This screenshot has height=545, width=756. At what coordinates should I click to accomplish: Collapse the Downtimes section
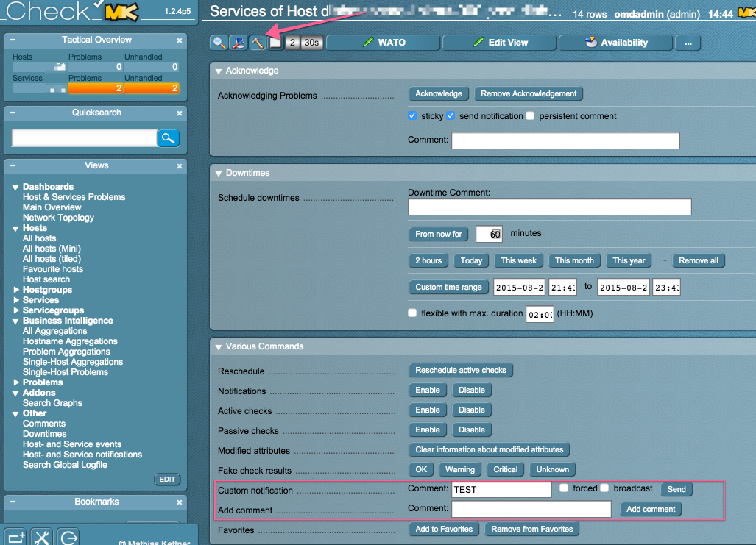(219, 174)
